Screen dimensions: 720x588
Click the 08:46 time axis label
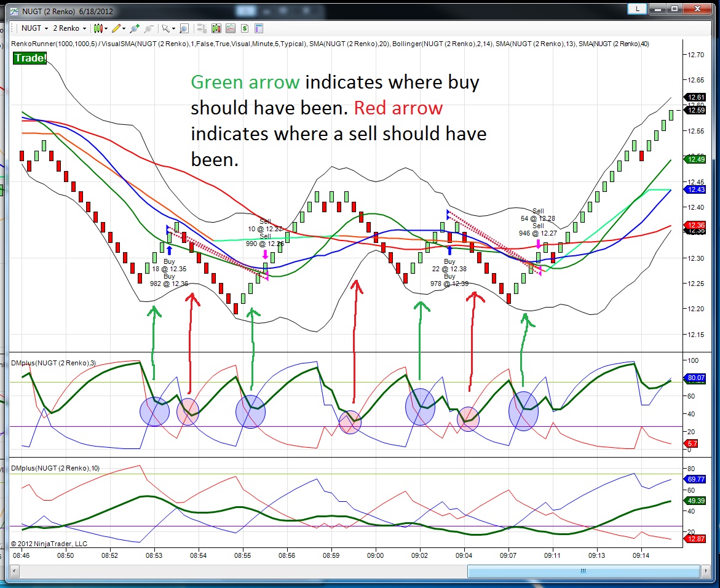(21, 555)
